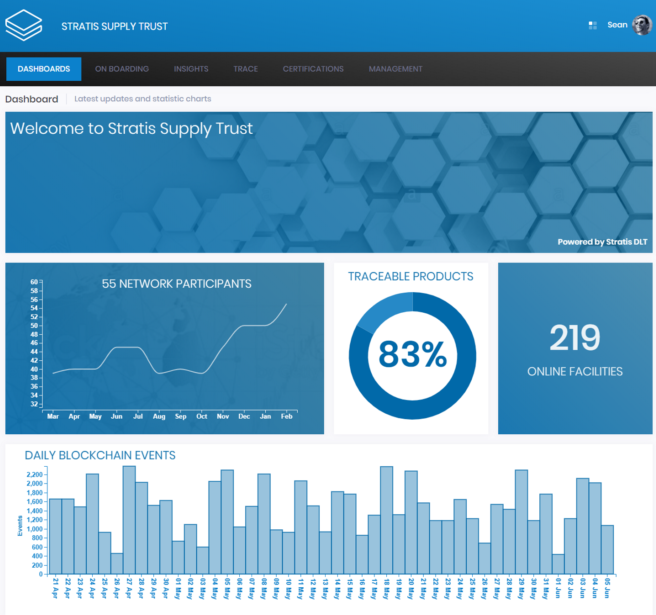Click the Powered by Stratis DLT text
Image resolution: width=656 pixels, height=615 pixels.
603,242
